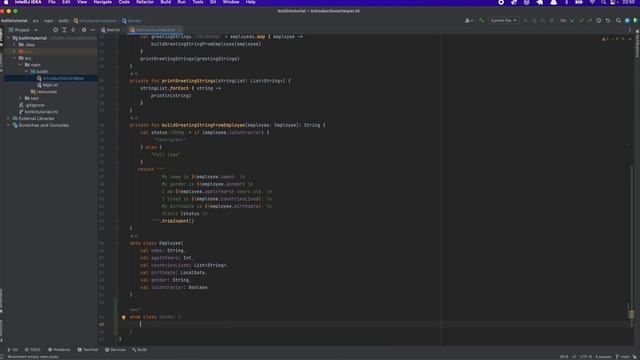
Task: Open the Build menu in menu bar
Action: tap(166, 2)
